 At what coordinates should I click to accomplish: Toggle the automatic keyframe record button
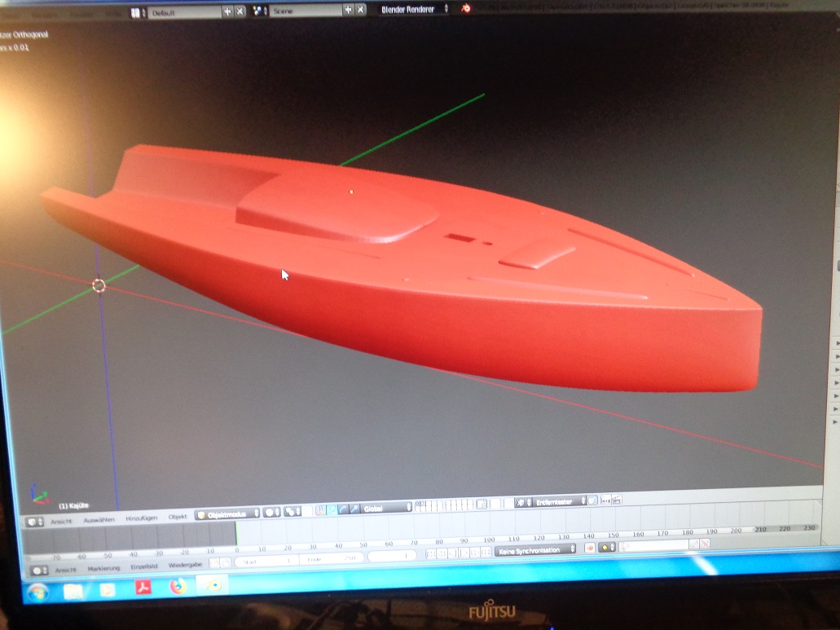tap(589, 548)
